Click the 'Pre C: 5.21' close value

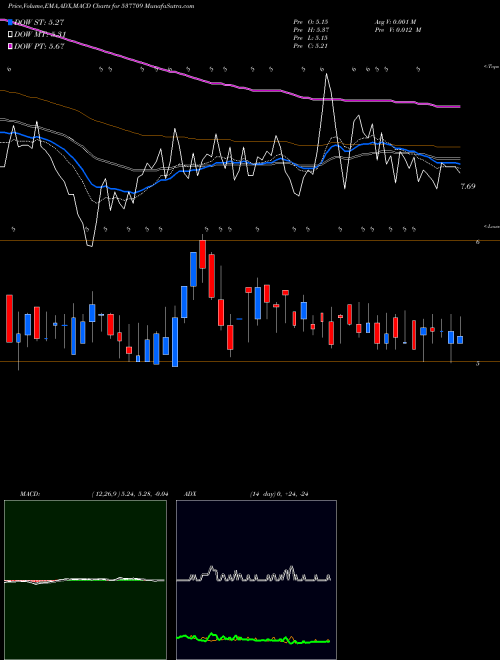(311, 46)
